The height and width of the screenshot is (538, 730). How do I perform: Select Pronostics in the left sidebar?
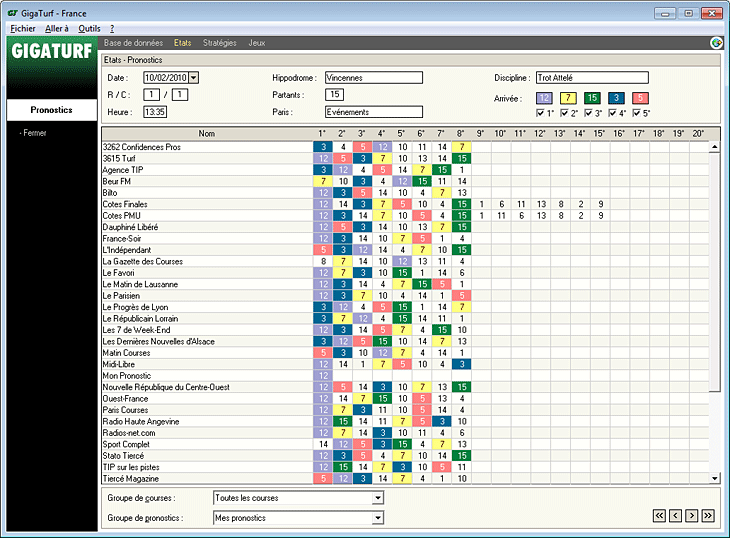[52, 110]
